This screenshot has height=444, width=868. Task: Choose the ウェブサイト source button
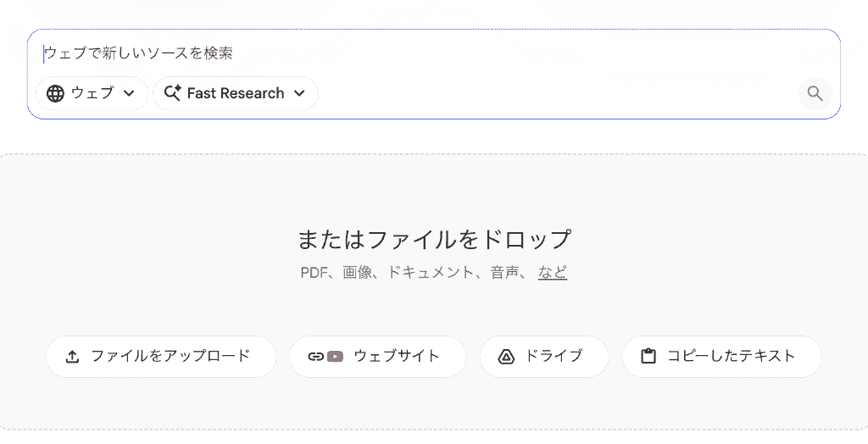tap(377, 357)
